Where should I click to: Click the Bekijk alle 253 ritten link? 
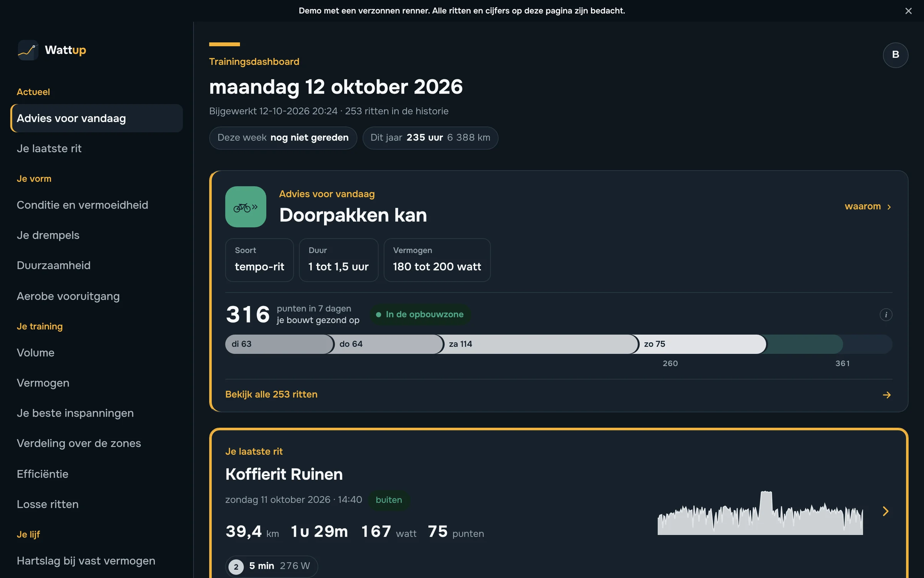point(271,395)
